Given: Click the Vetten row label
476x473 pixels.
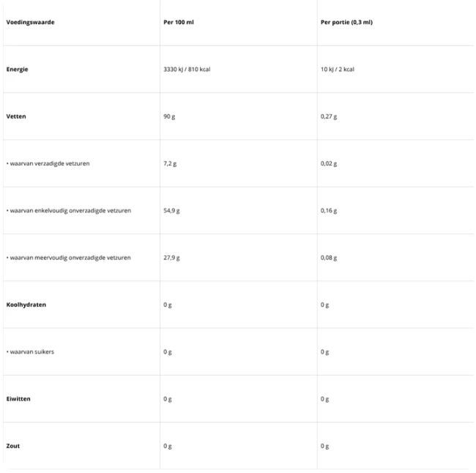Looking at the screenshot, I should pos(17,116).
